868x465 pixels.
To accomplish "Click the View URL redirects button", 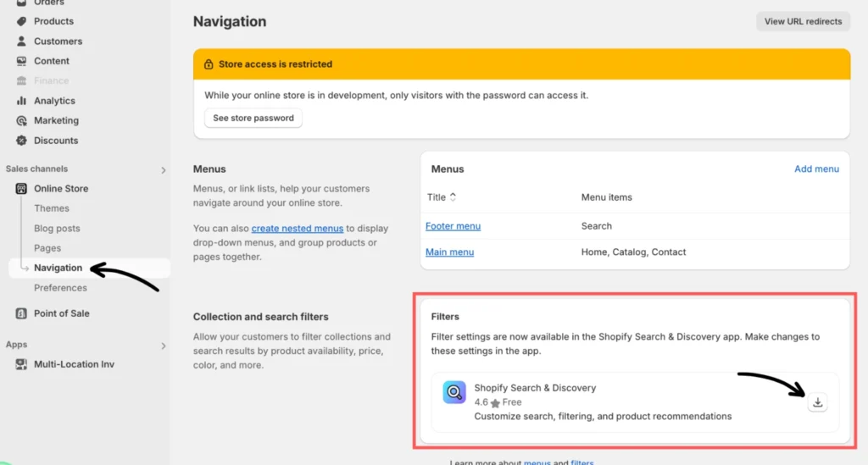I will (x=802, y=21).
